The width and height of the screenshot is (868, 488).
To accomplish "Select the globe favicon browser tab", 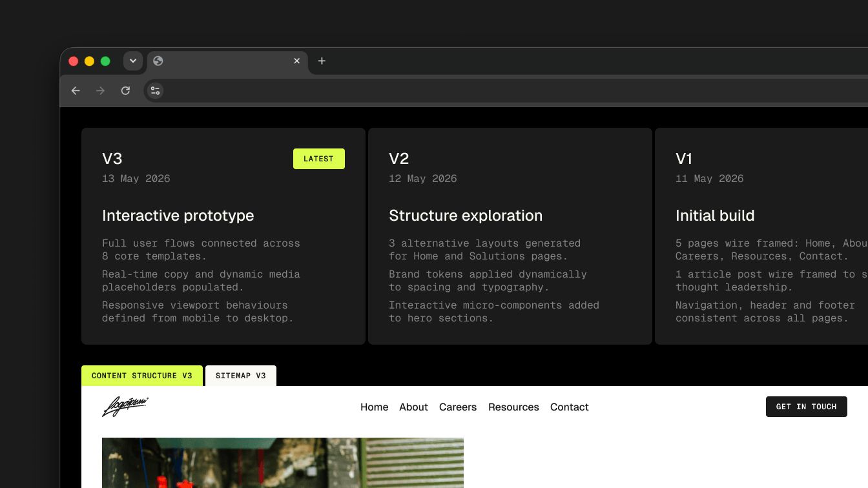I will click(228, 61).
